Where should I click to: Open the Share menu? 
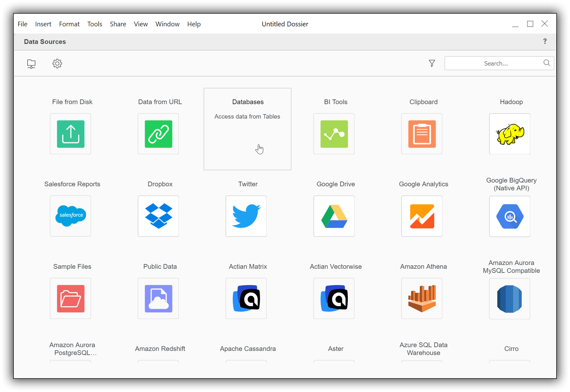pos(118,24)
